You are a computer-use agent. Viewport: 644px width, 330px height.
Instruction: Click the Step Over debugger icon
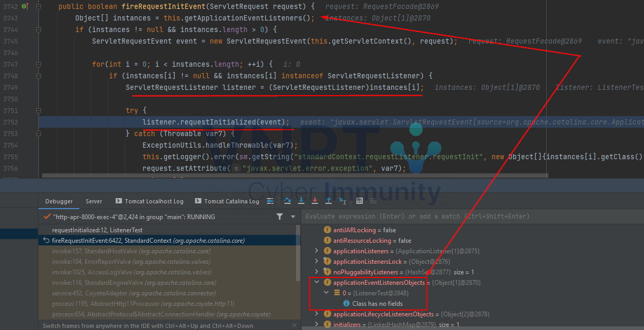pyautogui.click(x=288, y=201)
